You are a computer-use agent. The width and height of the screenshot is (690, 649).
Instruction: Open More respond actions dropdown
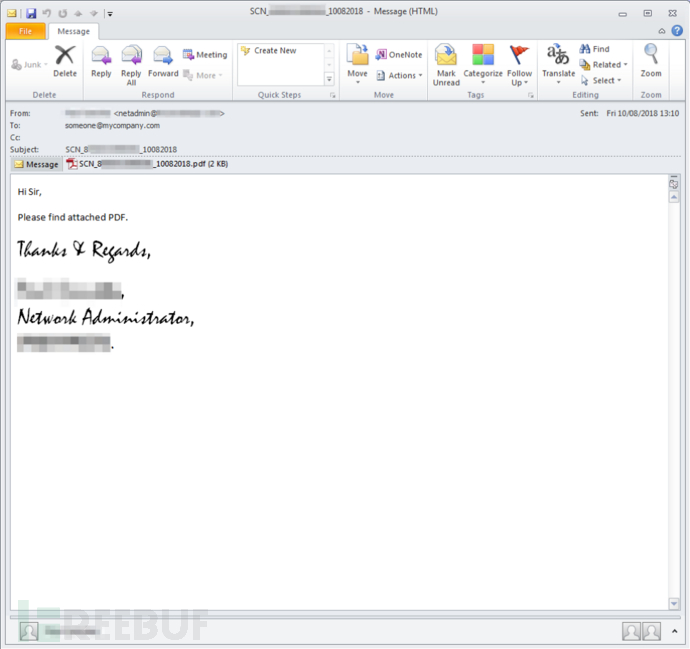(203, 75)
